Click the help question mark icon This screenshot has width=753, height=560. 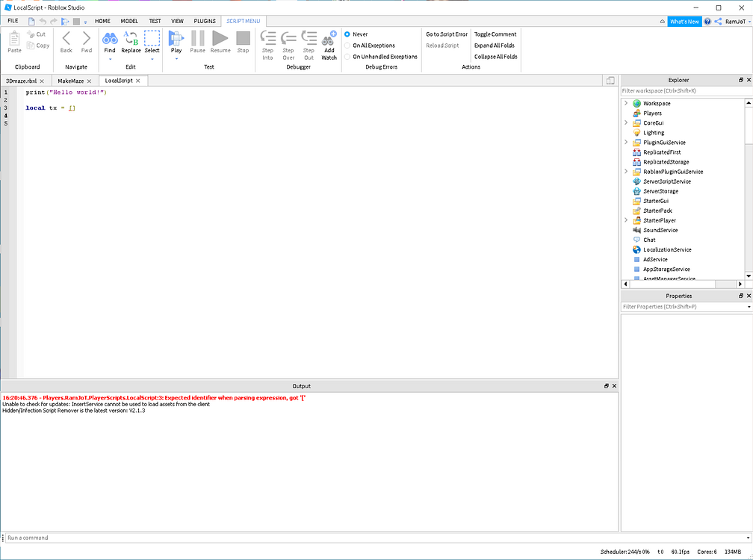click(x=707, y=22)
